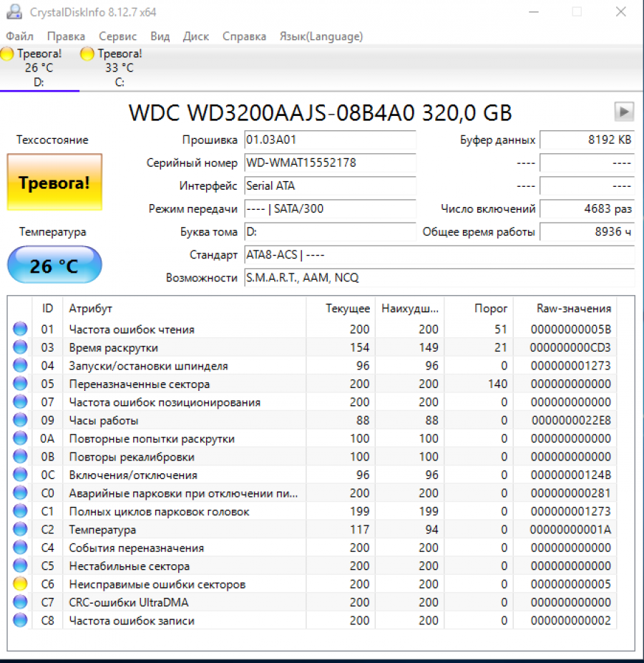Open the Диск menu

point(195,36)
